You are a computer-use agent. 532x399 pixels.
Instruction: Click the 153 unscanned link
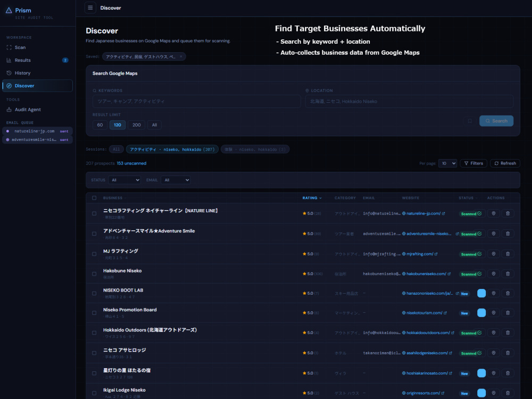coord(131,163)
